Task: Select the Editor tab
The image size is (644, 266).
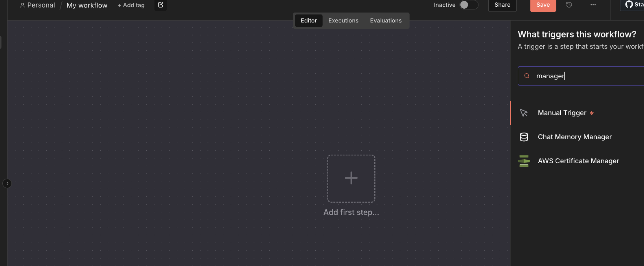Action: point(309,20)
